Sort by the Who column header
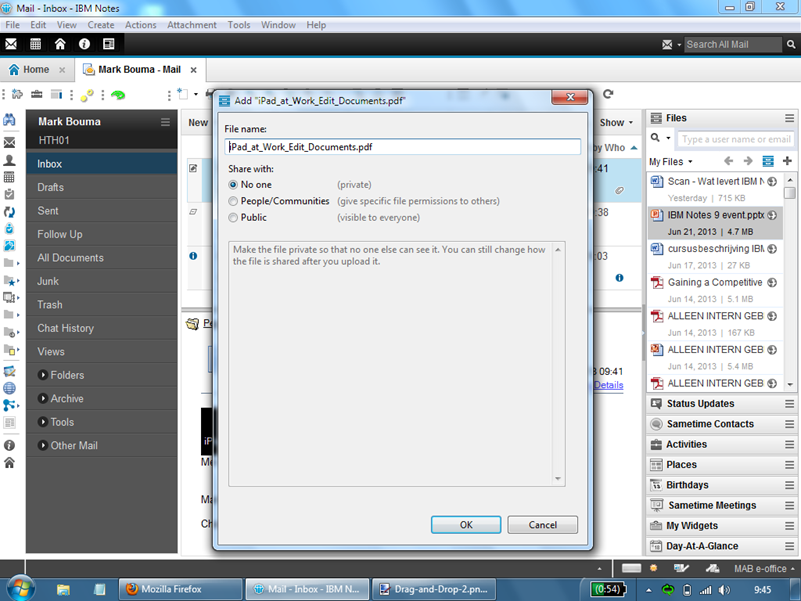The image size is (801, 601). (615, 148)
